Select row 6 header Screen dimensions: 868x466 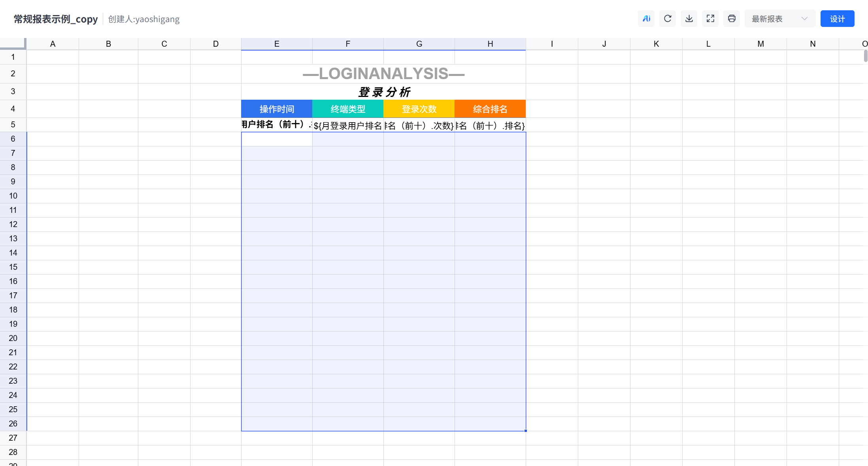coord(13,139)
